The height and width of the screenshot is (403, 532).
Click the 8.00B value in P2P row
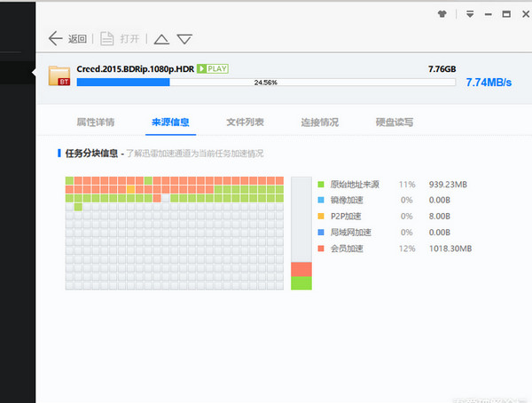[440, 216]
